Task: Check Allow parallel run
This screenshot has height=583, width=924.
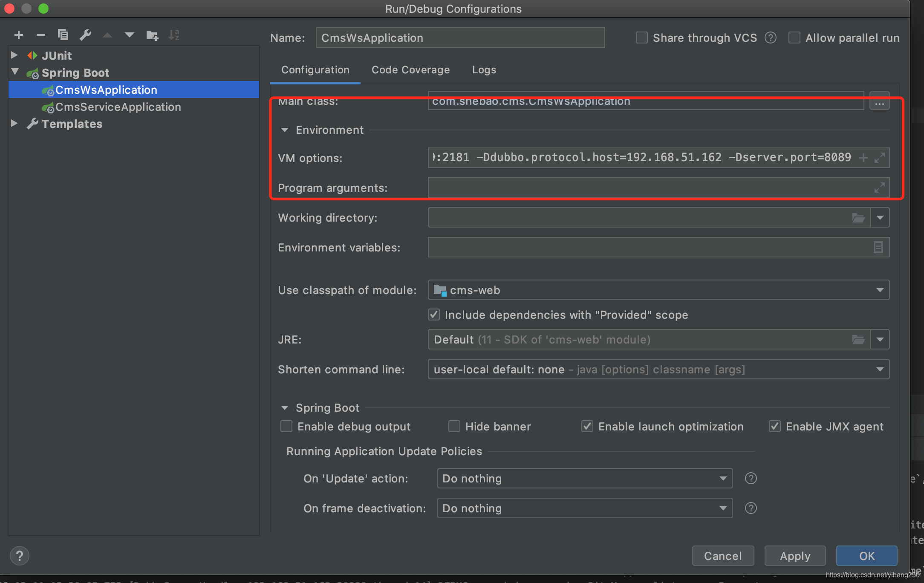Action: pyautogui.click(x=794, y=38)
